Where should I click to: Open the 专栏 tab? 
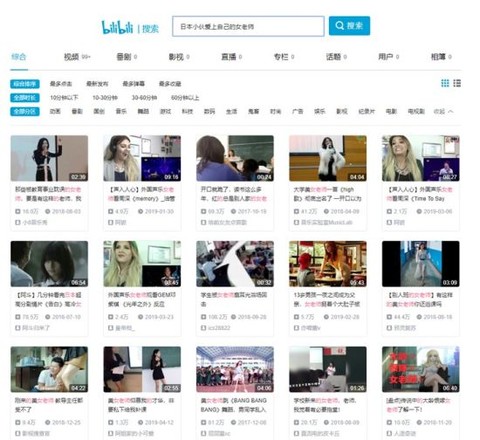point(284,57)
